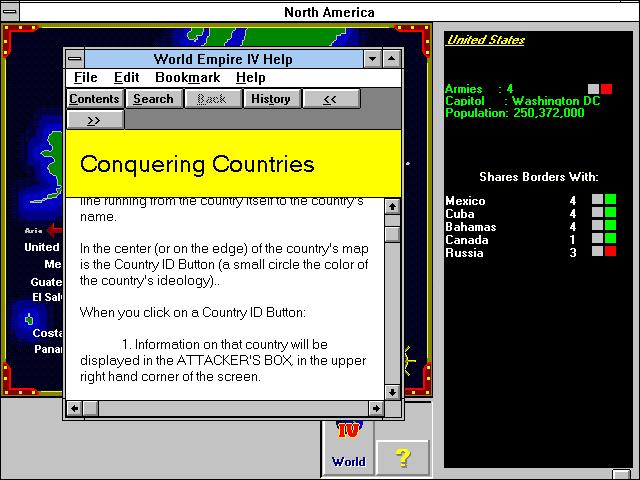Click the World Empire IV World button
This screenshot has height=480, width=640.
(348, 447)
